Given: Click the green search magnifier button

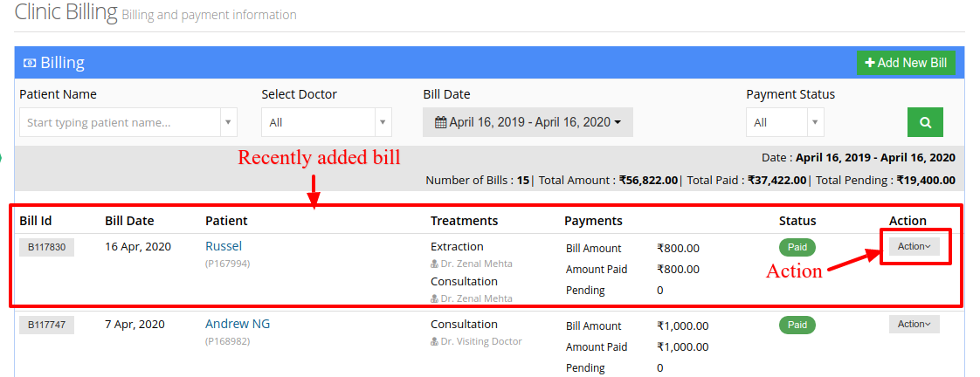Looking at the screenshot, I should click(x=925, y=122).
